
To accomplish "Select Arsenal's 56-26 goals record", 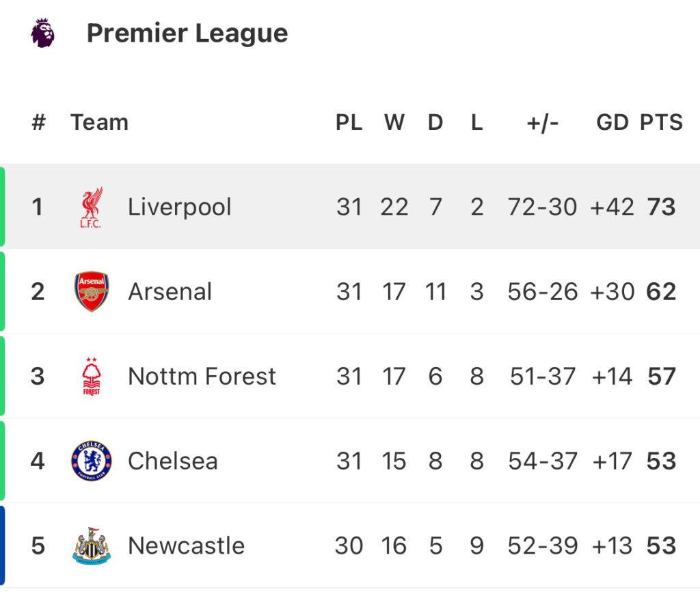I will (542, 292).
